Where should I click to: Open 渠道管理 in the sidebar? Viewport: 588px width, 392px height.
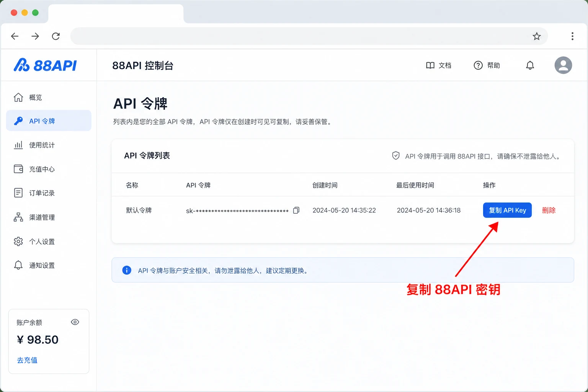(x=49, y=217)
